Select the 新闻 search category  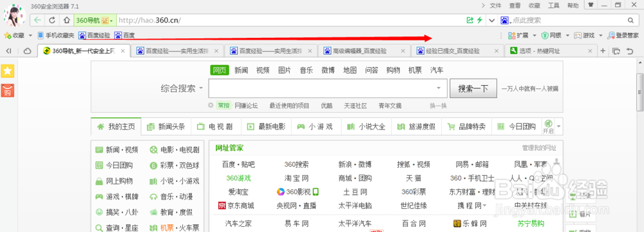(x=241, y=70)
